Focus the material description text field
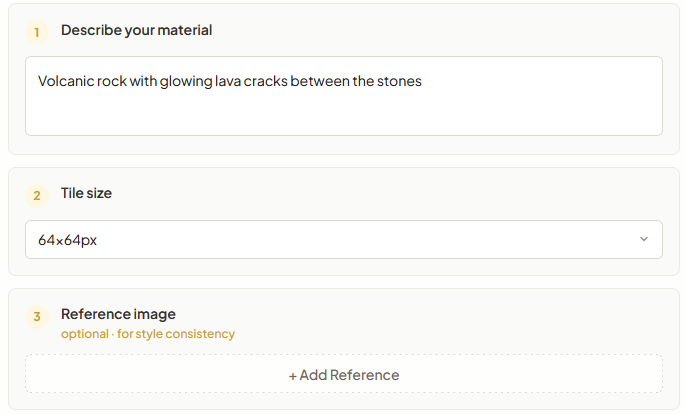685x414 pixels. (343, 96)
